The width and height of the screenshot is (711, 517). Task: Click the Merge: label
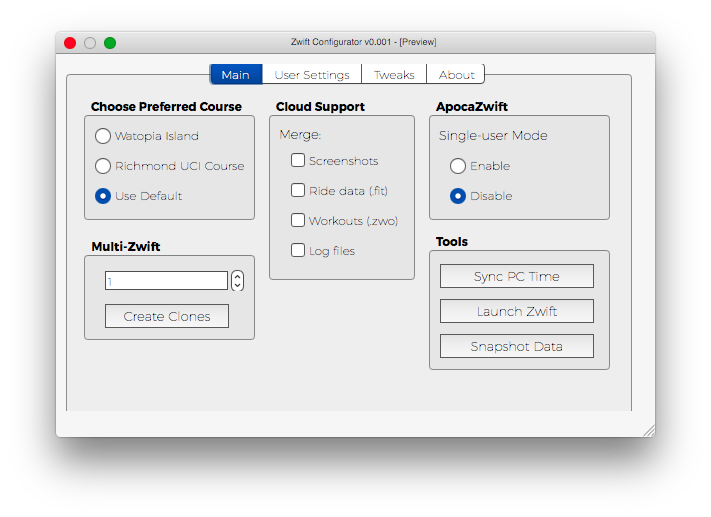coord(300,135)
